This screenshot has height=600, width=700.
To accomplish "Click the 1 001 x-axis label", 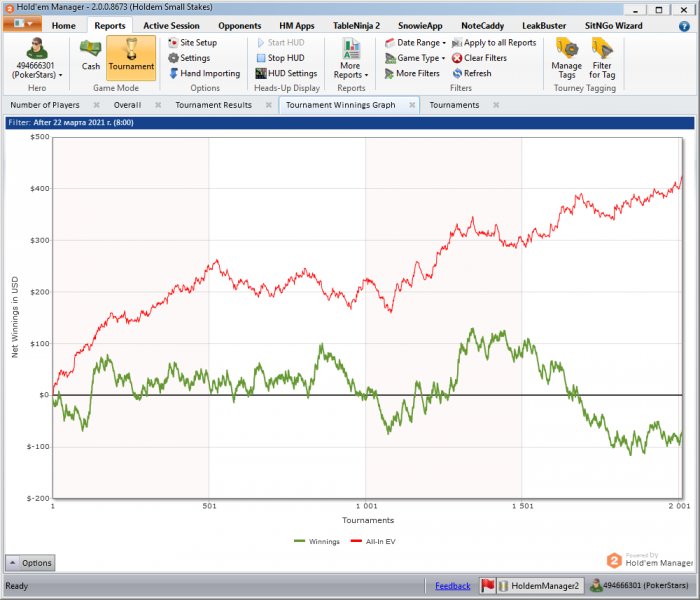I will [367, 506].
